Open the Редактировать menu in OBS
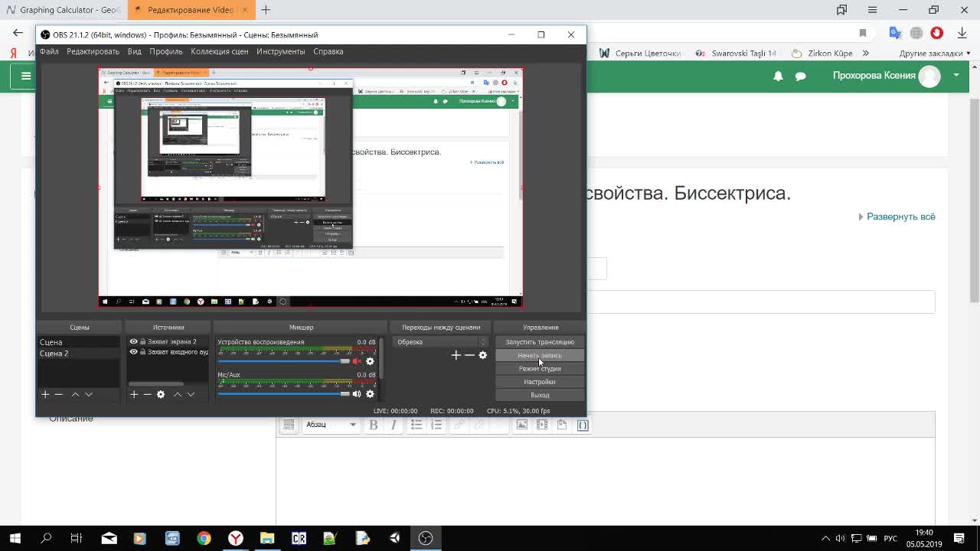This screenshot has width=980, height=551. 93,51
